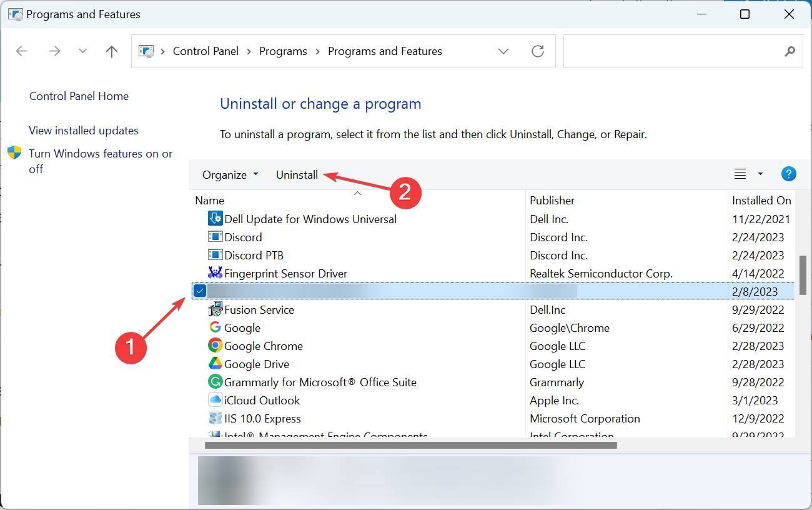This screenshot has width=812, height=510.
Task: Click the Programs and Features breadcrumb
Action: point(385,51)
